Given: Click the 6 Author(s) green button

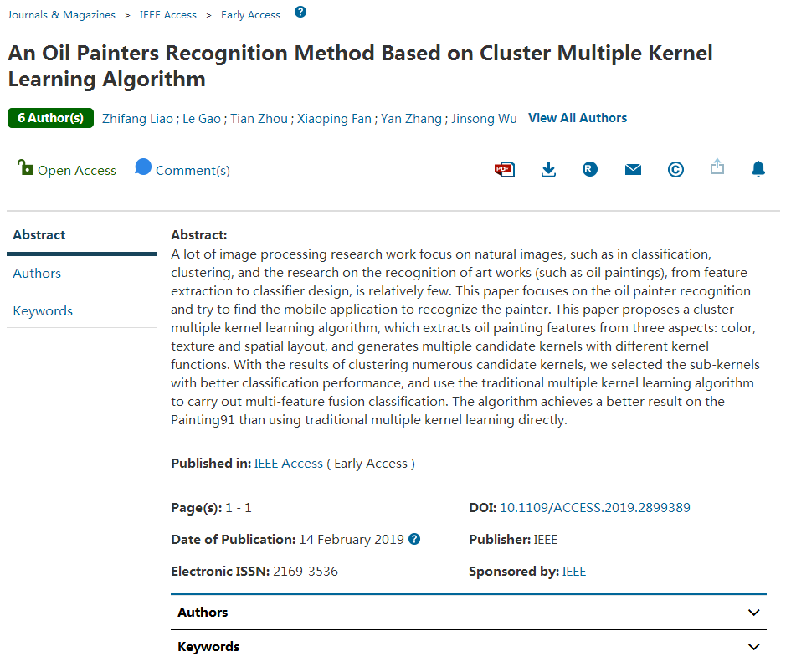Looking at the screenshot, I should 50,118.
